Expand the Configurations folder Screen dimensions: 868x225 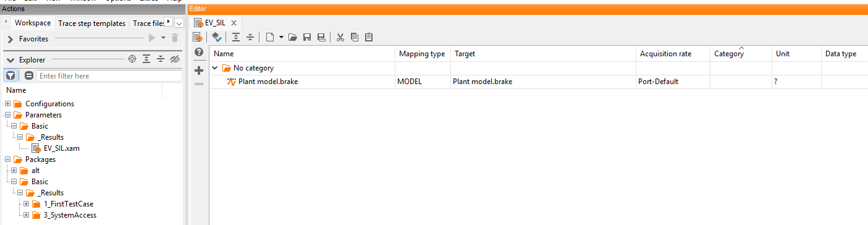tap(8, 103)
